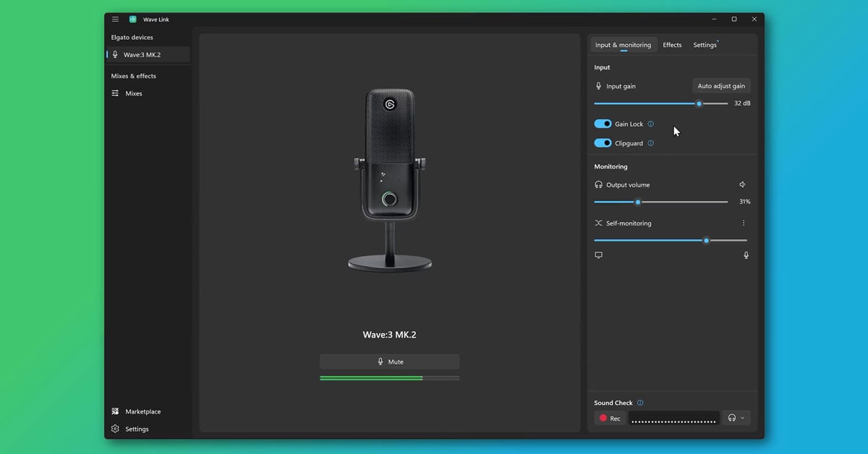868x454 pixels.
Task: Open the Sound Check headphone output dropdown
Action: coord(736,418)
